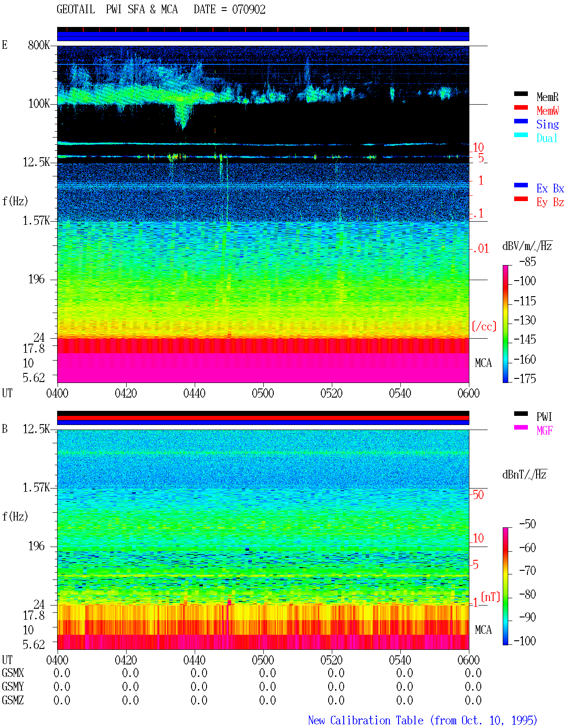Screen dimensions: 585x728
Task: Click the -85 value on E color scale
Action: pos(527,262)
